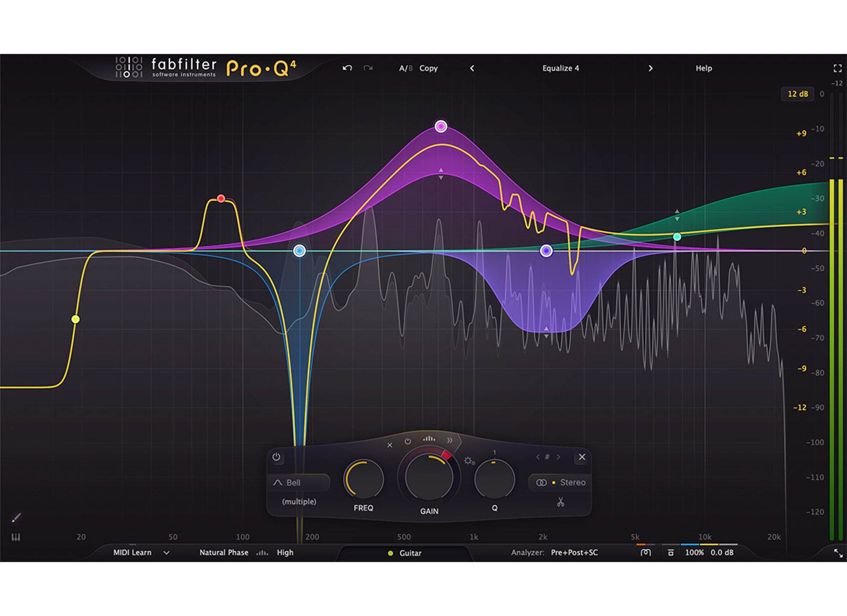Screen dimensions: 847x616
Task: Select the magenta bell band node
Action: [441, 126]
